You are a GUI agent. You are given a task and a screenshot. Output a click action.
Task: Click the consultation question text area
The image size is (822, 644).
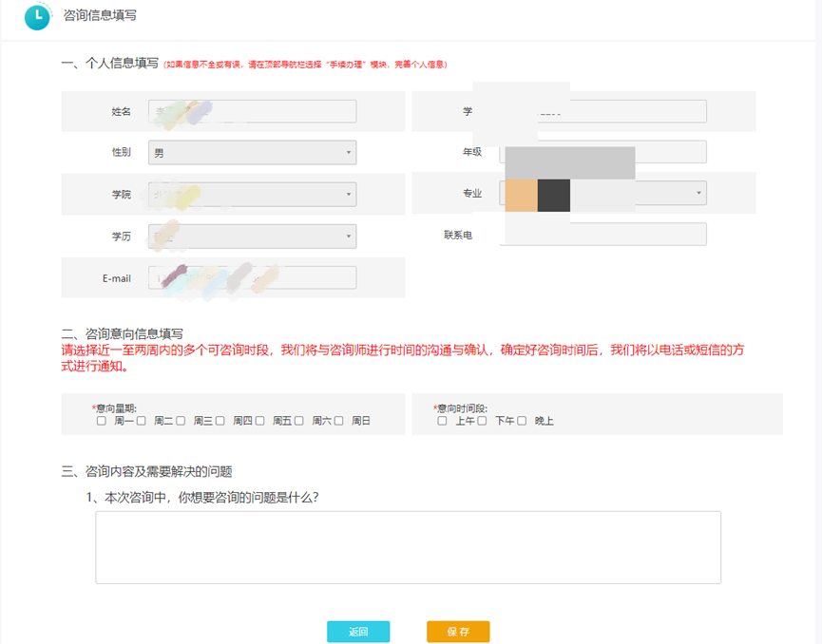point(408,547)
